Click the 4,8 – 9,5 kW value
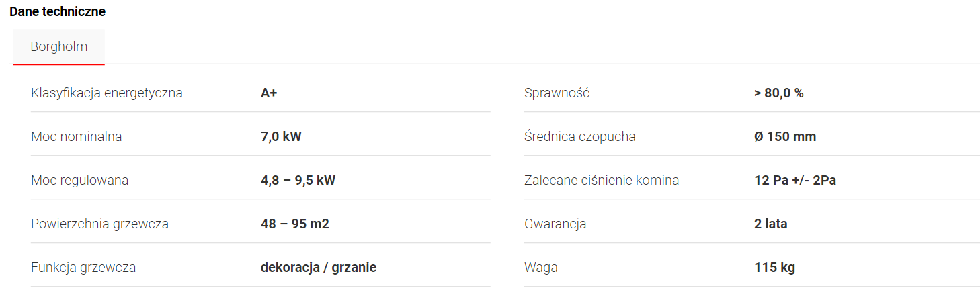 point(298,180)
